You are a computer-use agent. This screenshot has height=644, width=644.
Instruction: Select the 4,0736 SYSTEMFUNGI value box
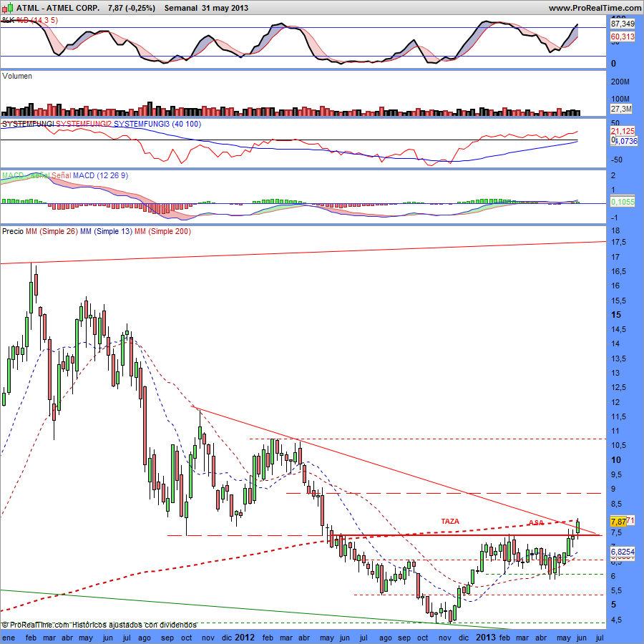[626, 141]
